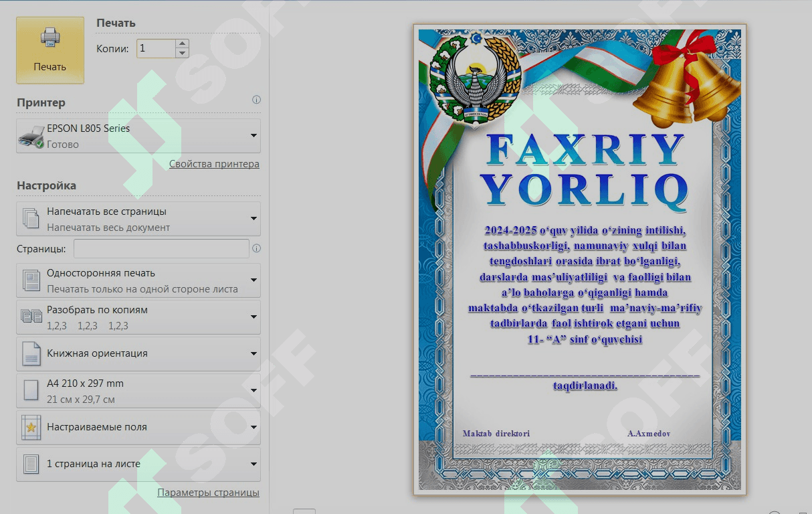812x514 pixels.
Task: Click the certificate page preview
Action: pyautogui.click(x=580, y=260)
